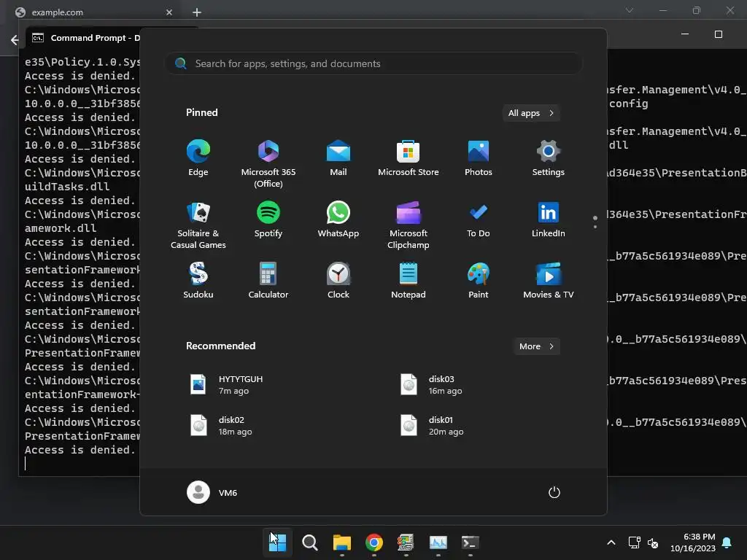Open Settings from pinned apps
Image resolution: width=747 pixels, height=560 pixels.
549,158
